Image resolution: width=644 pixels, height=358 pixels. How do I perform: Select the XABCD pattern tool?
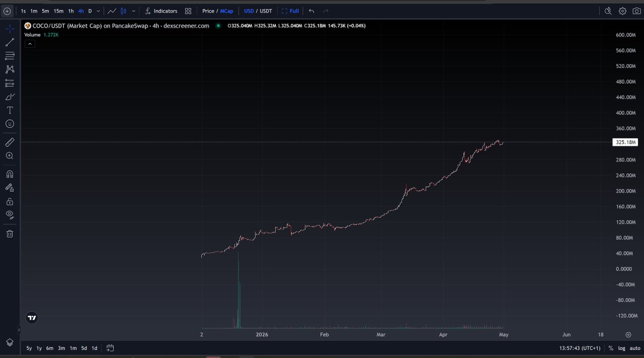coord(10,69)
